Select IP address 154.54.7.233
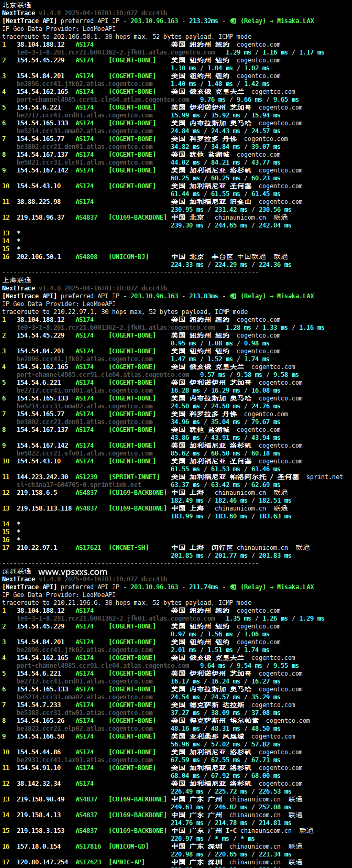The image size is (352, 868). (x=39, y=705)
